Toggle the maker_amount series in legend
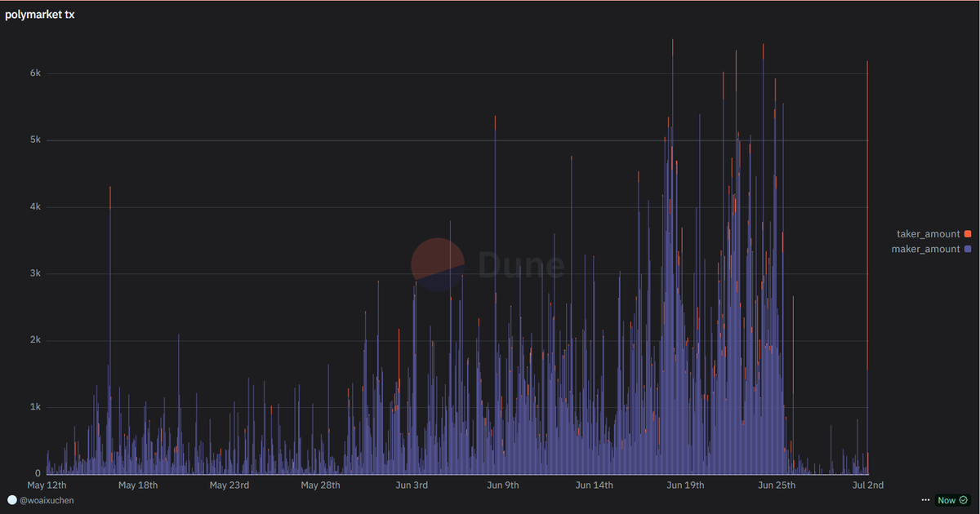 pos(931,249)
